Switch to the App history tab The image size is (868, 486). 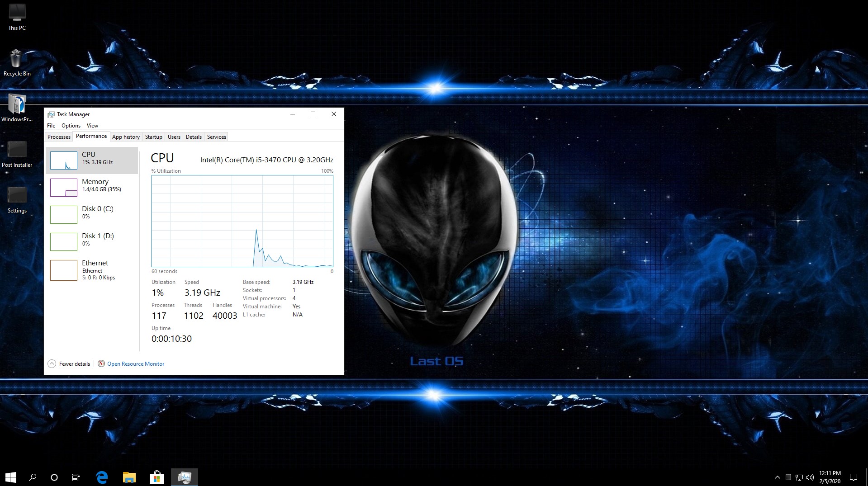[x=126, y=137]
